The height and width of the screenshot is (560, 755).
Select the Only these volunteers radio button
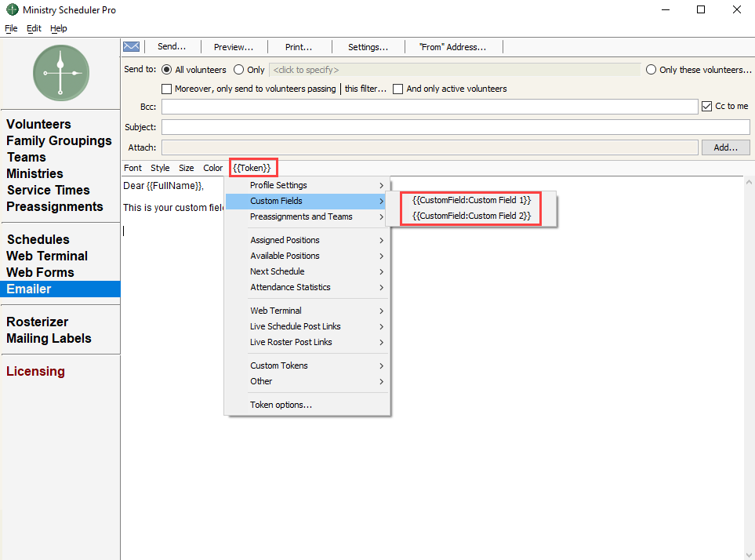(651, 70)
